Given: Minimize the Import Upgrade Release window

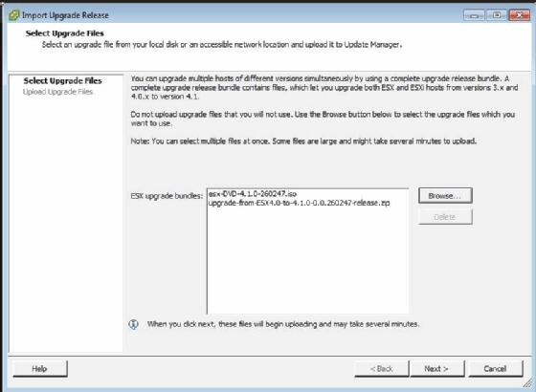Looking at the screenshot, I should [x=474, y=15].
